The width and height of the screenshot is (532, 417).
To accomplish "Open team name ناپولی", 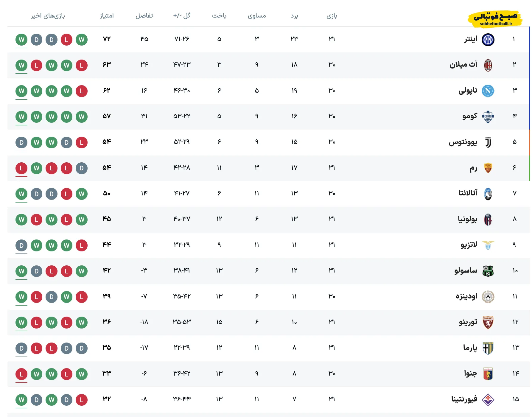I will [468, 90].
